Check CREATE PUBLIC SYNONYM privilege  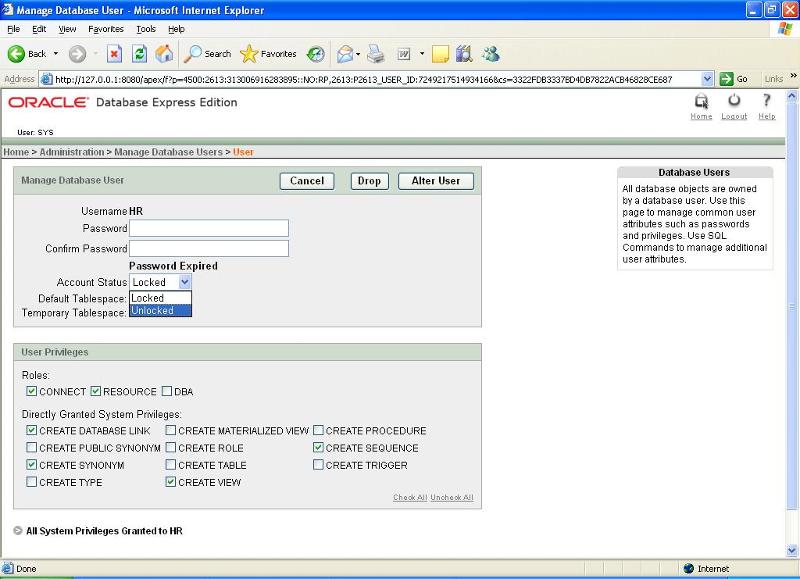tap(32, 448)
